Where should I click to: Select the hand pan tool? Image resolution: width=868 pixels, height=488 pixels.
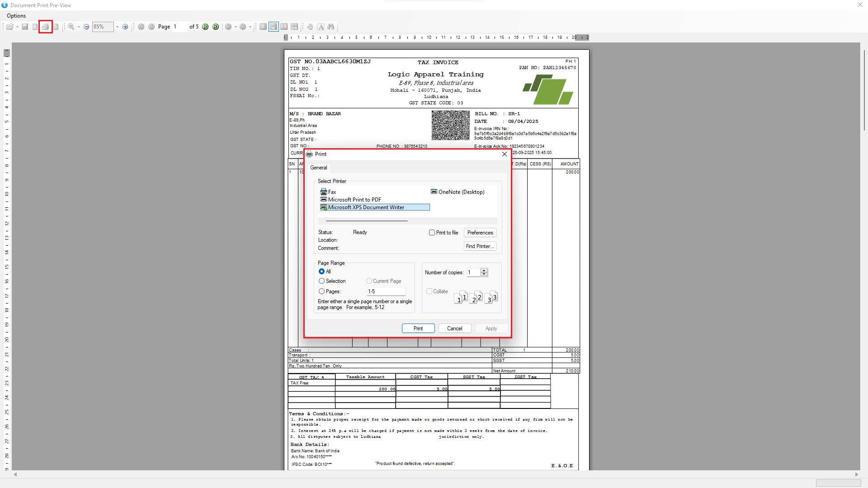pos(310,27)
